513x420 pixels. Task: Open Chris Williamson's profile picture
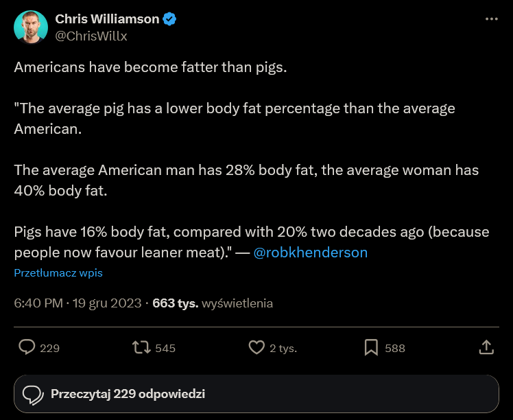tap(31, 27)
